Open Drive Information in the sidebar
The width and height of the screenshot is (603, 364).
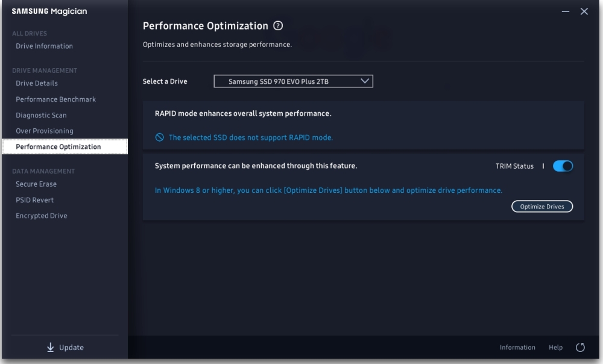pos(44,46)
